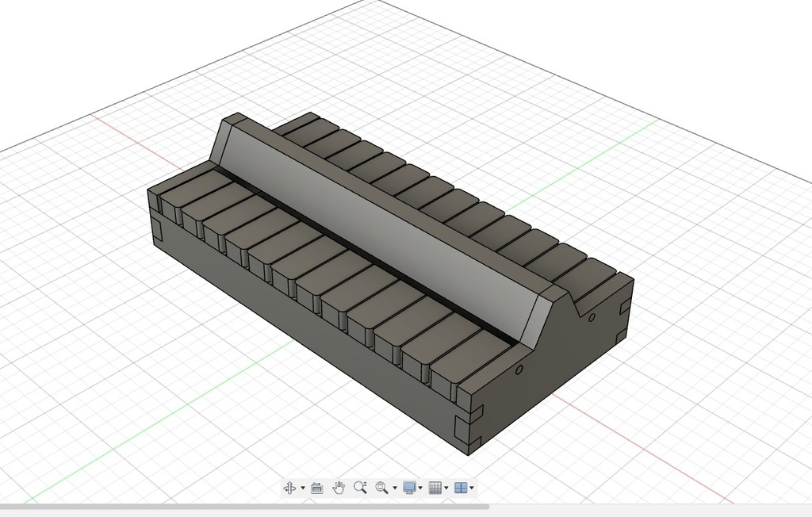812x517 pixels.
Task: Select the Pan hand tool
Action: [x=338, y=488]
